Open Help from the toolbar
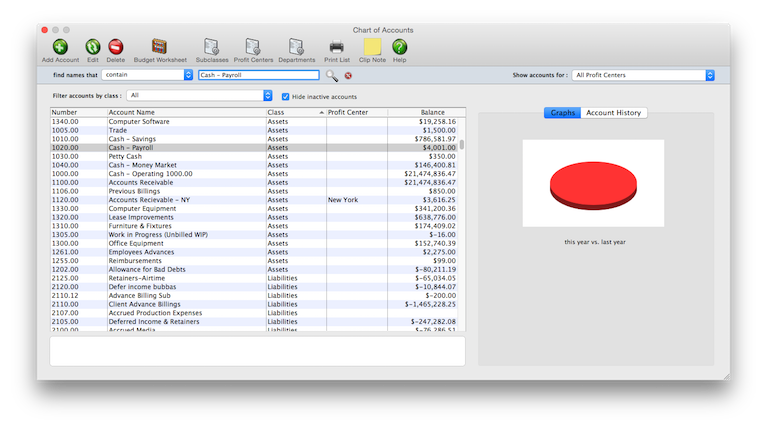 [x=399, y=46]
